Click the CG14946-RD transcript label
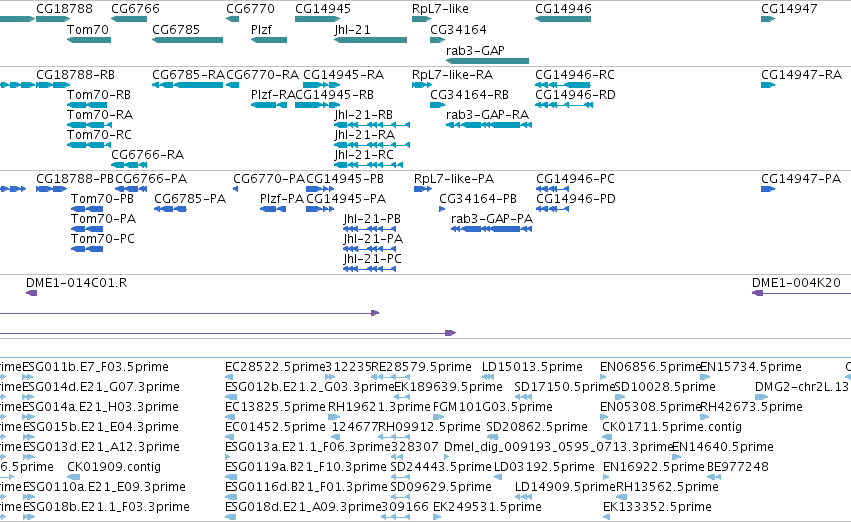This screenshot has width=851, height=522. (575, 95)
